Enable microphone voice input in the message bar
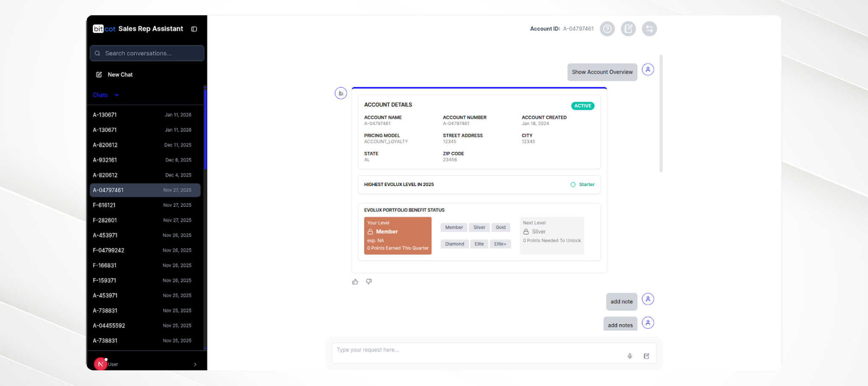The image size is (868, 386). pos(630,356)
